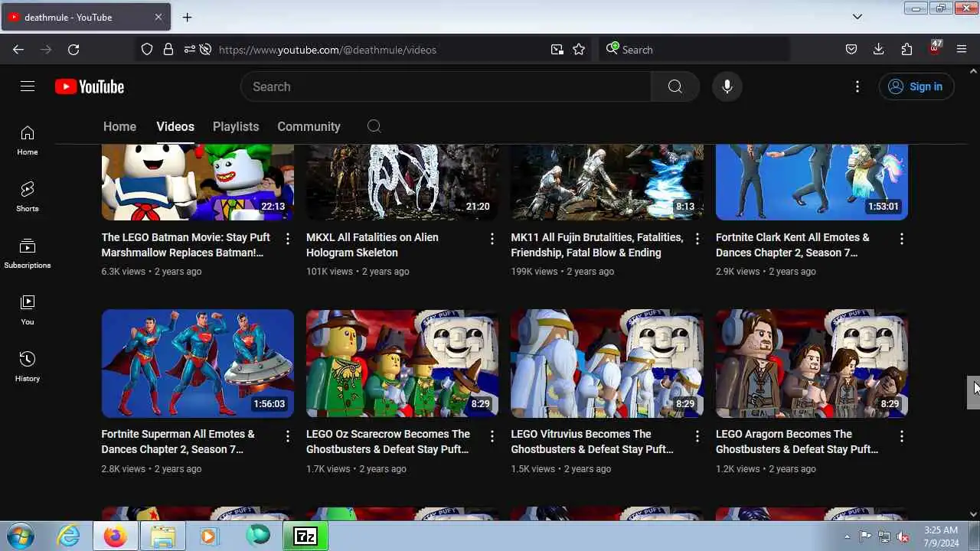This screenshot has width=980, height=551.
Task: Go to Home in YouTube sidebar
Action: click(x=28, y=141)
